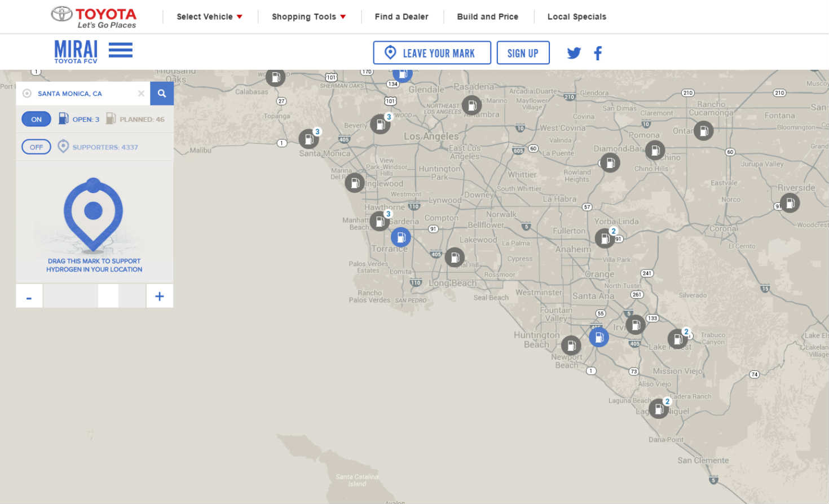Share via the Facebook icon
Screen dimensions: 829x504
(598, 53)
